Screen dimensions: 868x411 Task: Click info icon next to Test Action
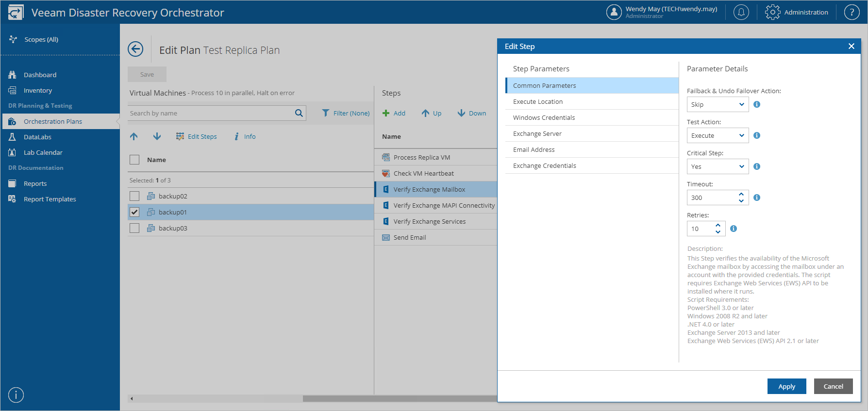coord(757,135)
